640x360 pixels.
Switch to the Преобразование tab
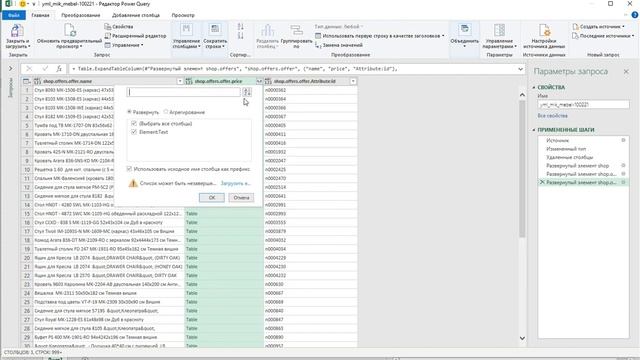[80, 15]
